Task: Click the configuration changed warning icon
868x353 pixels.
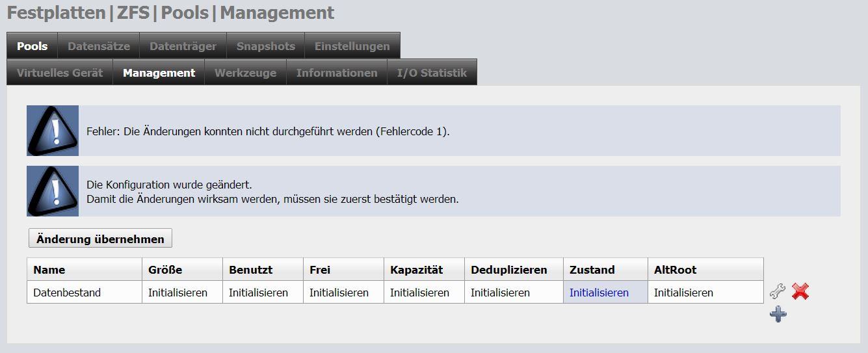Action: pyautogui.click(x=53, y=191)
